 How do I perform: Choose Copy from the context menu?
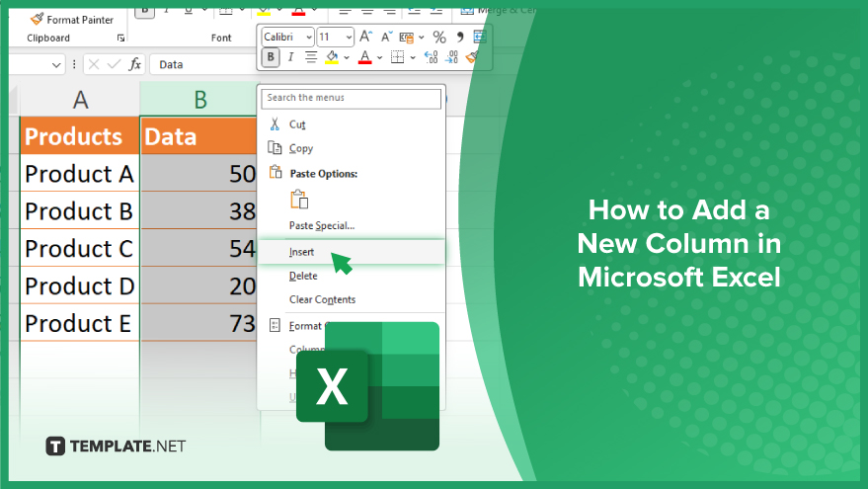(x=301, y=148)
